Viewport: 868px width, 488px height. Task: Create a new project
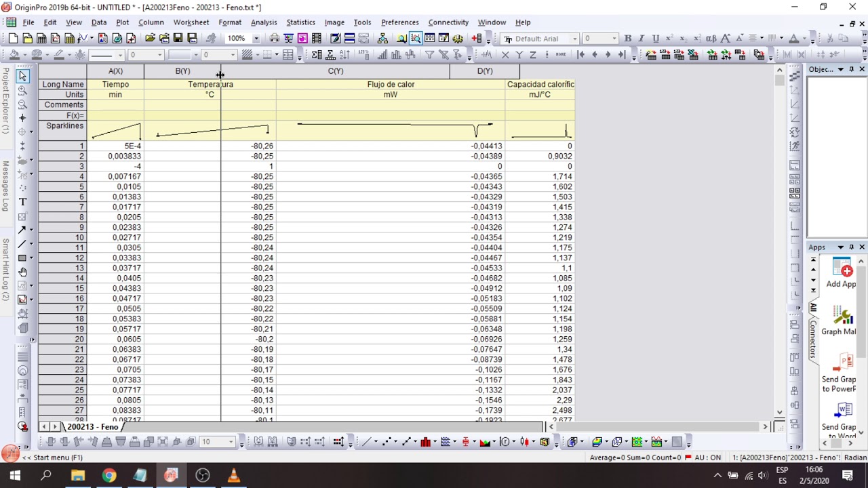tap(13, 39)
